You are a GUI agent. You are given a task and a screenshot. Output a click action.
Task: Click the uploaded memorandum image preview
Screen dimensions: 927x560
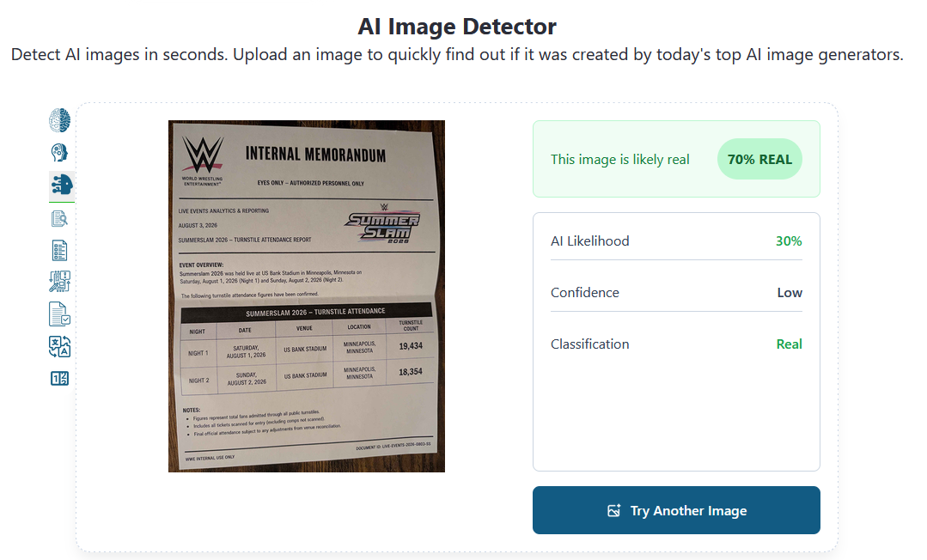click(x=306, y=296)
